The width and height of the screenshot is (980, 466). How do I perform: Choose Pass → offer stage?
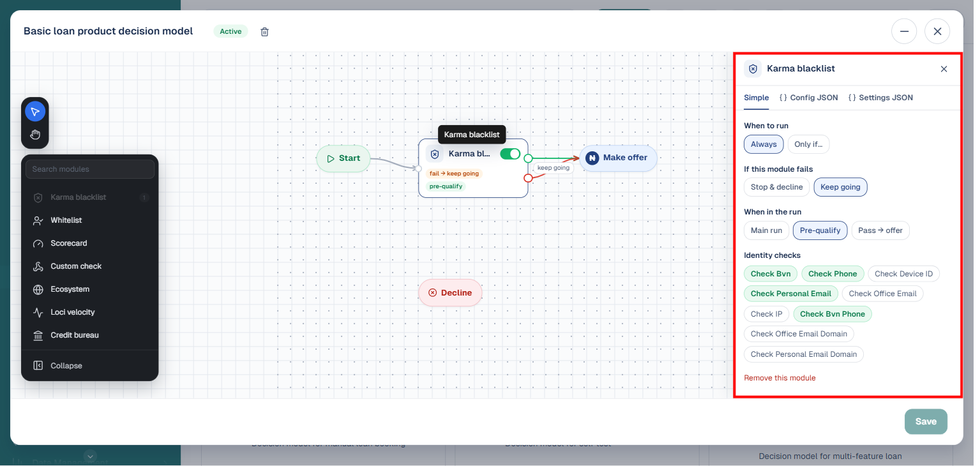[x=880, y=230]
